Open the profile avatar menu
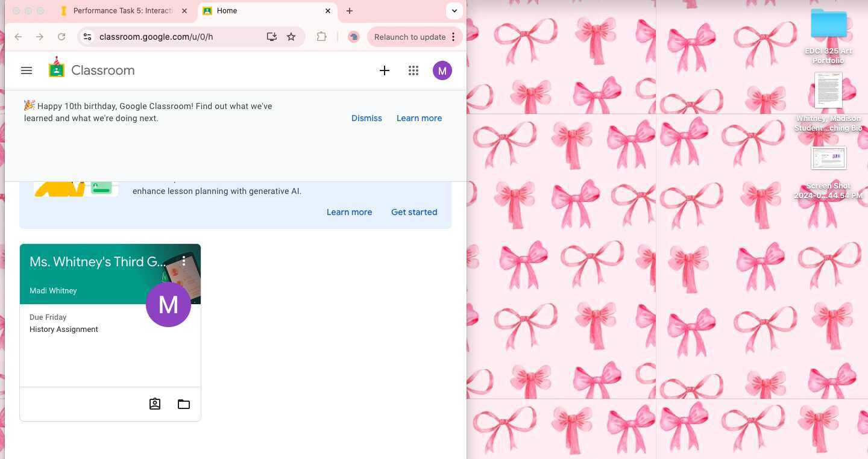The height and width of the screenshot is (459, 868). (x=442, y=70)
